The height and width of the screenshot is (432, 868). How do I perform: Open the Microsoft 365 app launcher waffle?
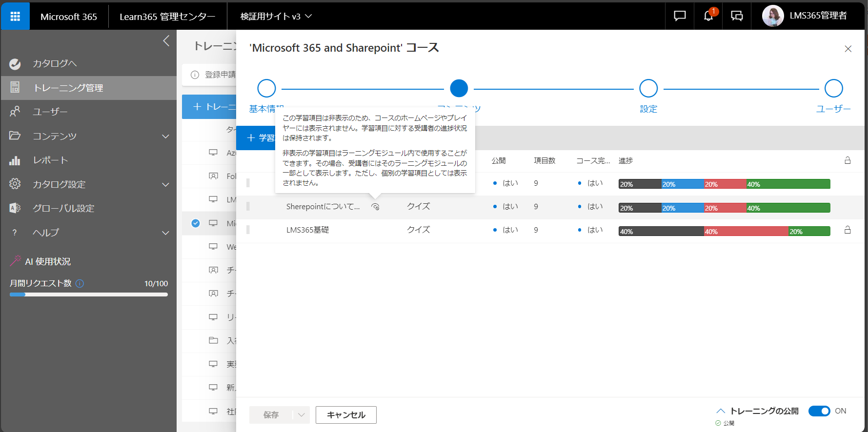coord(15,16)
